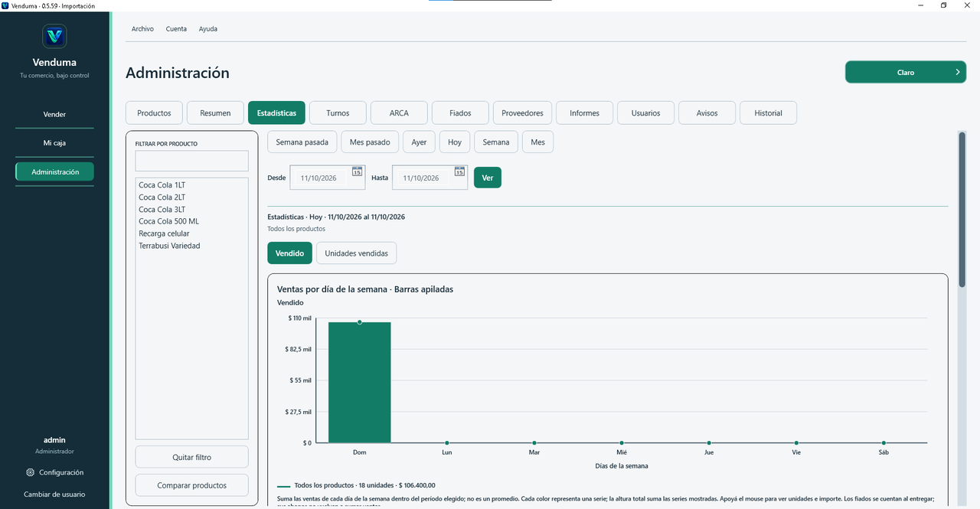Select the Dom bar data point marker
980x509 pixels.
point(360,322)
